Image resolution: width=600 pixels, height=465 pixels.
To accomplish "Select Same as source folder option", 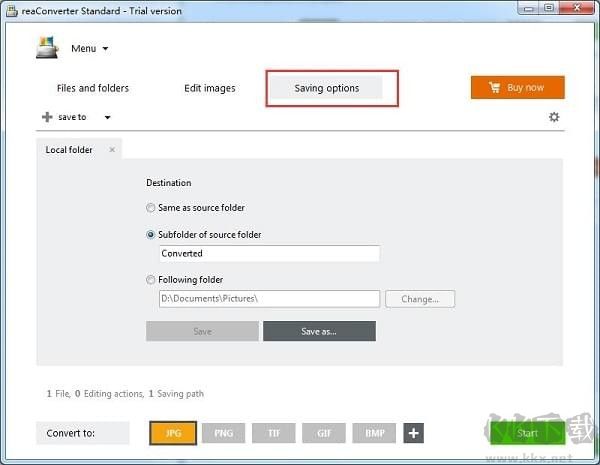I will point(151,208).
